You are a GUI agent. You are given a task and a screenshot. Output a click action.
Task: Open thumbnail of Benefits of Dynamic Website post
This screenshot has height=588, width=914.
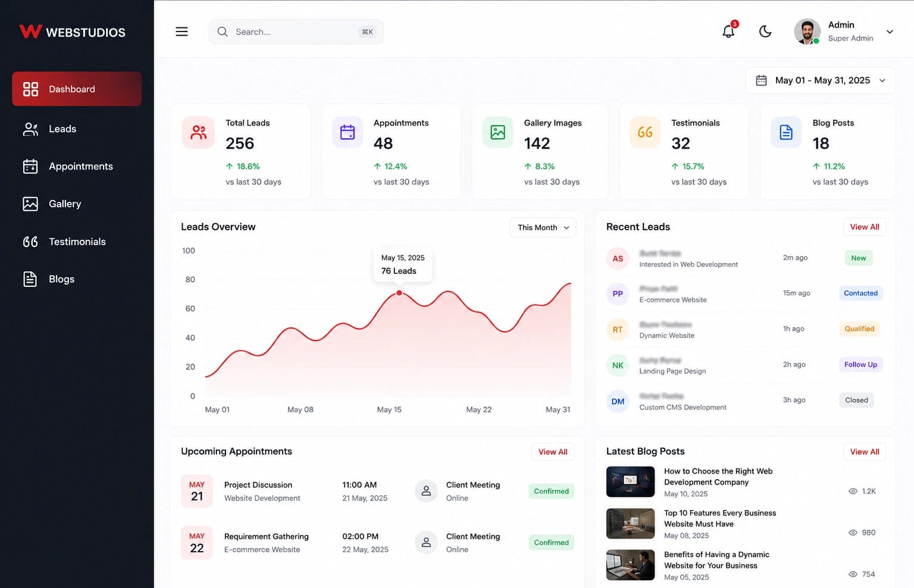click(x=630, y=565)
